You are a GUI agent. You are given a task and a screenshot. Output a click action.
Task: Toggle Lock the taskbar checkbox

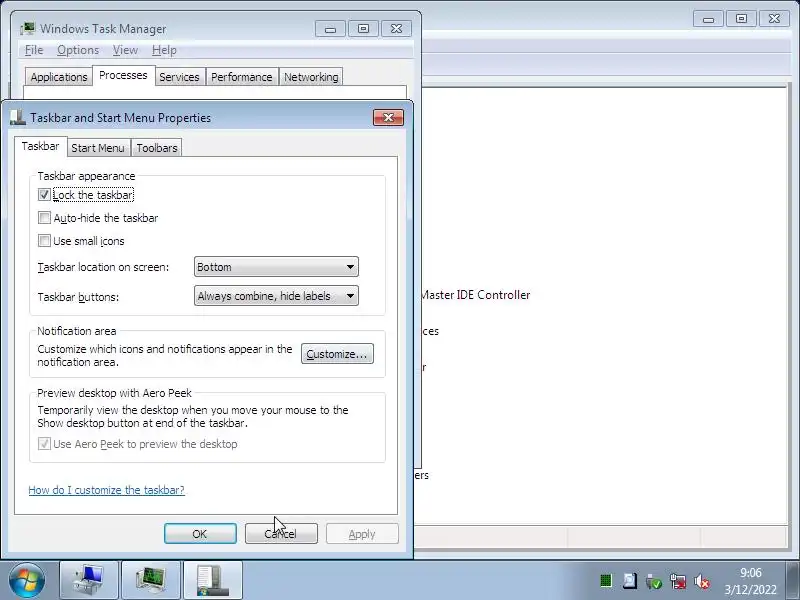(44, 195)
